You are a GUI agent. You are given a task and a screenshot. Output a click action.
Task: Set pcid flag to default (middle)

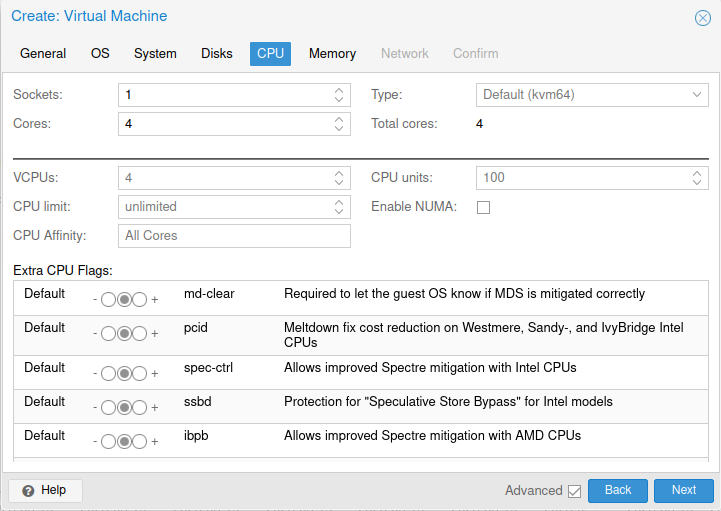[124, 334]
